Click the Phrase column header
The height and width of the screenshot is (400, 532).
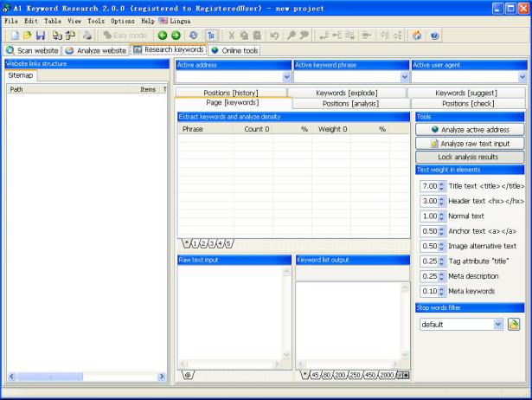coord(206,129)
